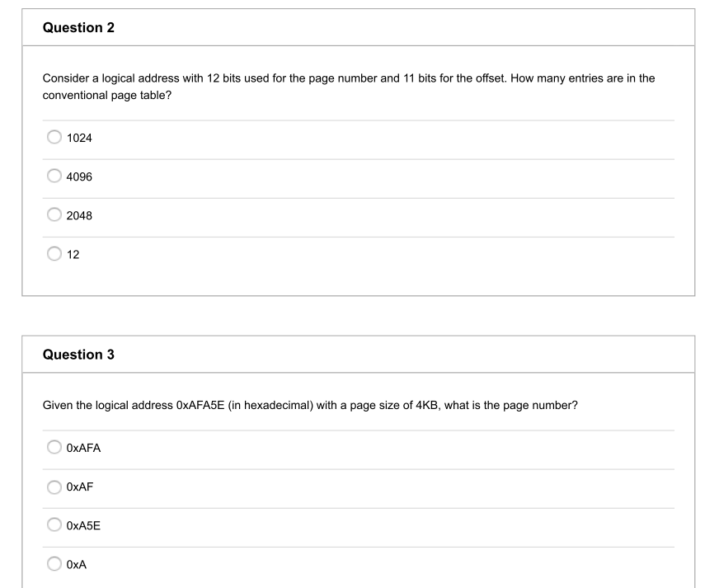Click the 12 answer label text
Image resolution: width=719 pixels, height=588 pixels.
coord(74,254)
